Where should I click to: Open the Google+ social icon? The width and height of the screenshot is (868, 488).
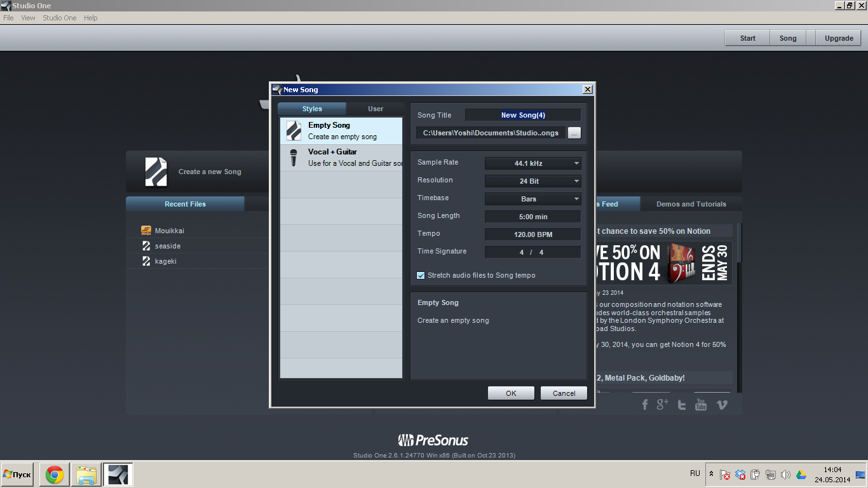[663, 404]
